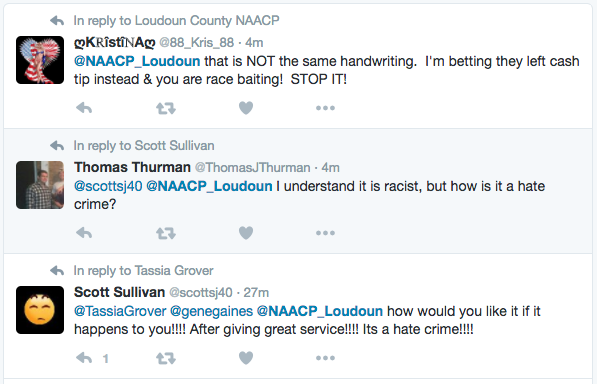Screen dimensions: 597x384
Task: Like the tweet about race baiting
Action: click(246, 108)
